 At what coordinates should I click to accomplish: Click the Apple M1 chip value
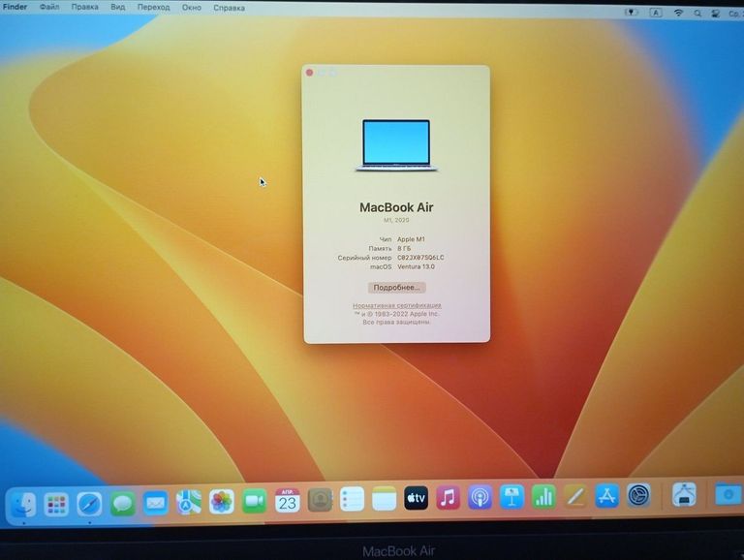click(411, 239)
